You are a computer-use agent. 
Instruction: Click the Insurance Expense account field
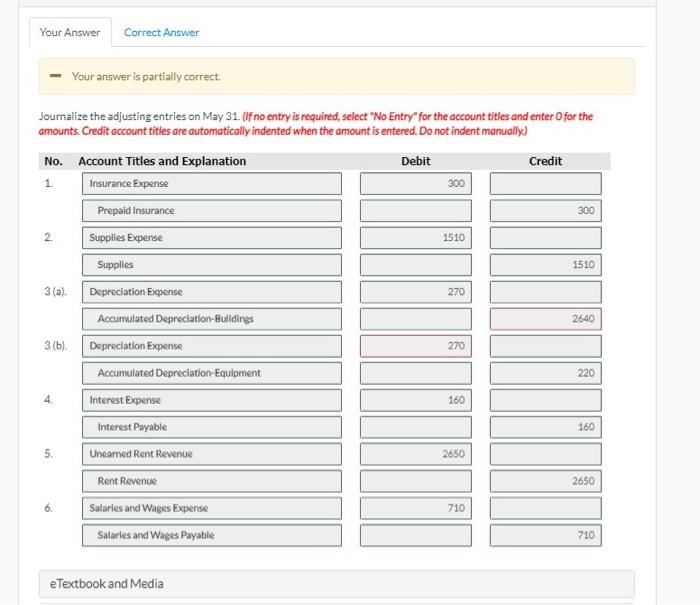point(212,184)
